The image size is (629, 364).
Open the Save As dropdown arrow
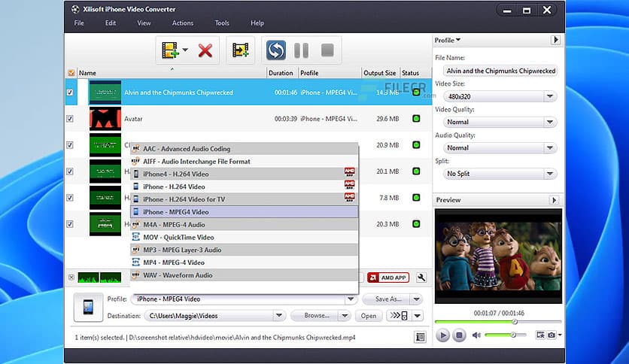click(416, 299)
